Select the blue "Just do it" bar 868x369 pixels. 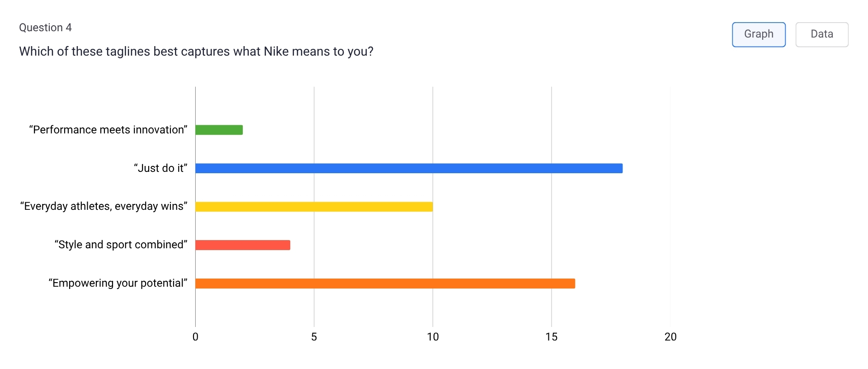pos(409,168)
